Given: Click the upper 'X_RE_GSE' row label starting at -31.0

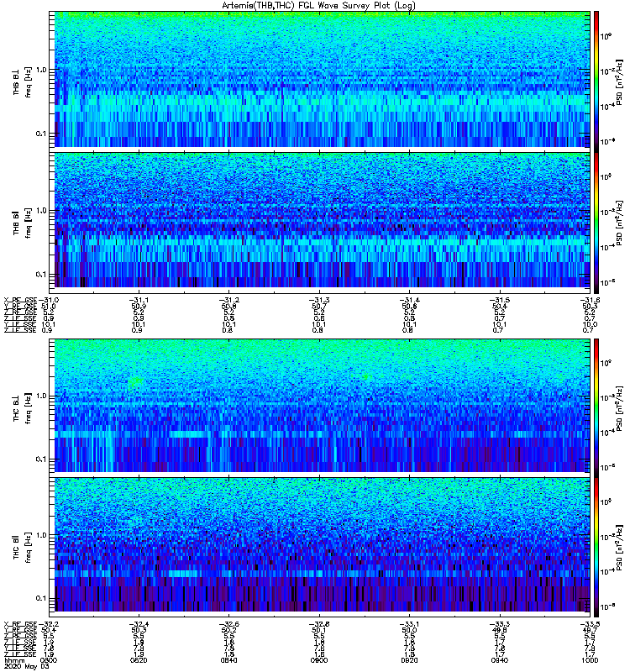Looking at the screenshot, I should click(x=20, y=300).
